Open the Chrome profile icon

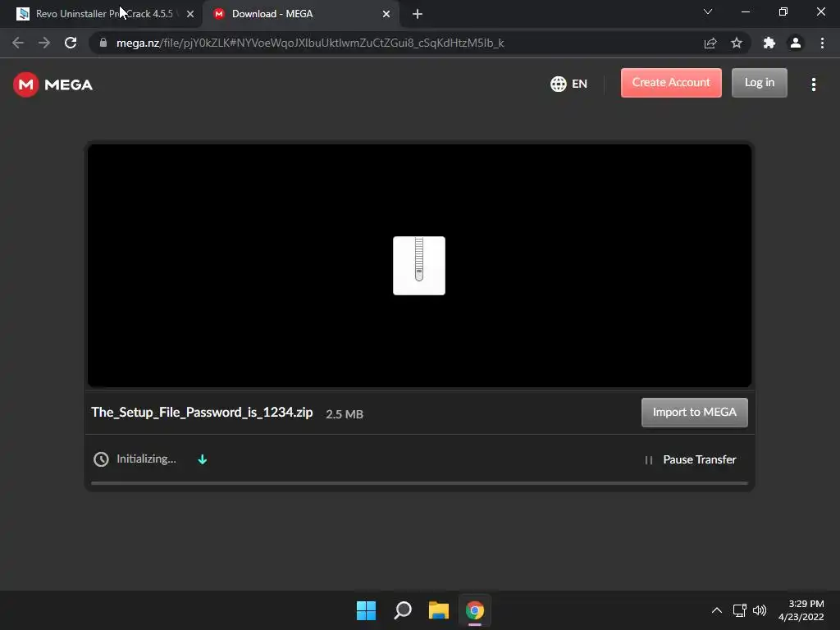796,43
